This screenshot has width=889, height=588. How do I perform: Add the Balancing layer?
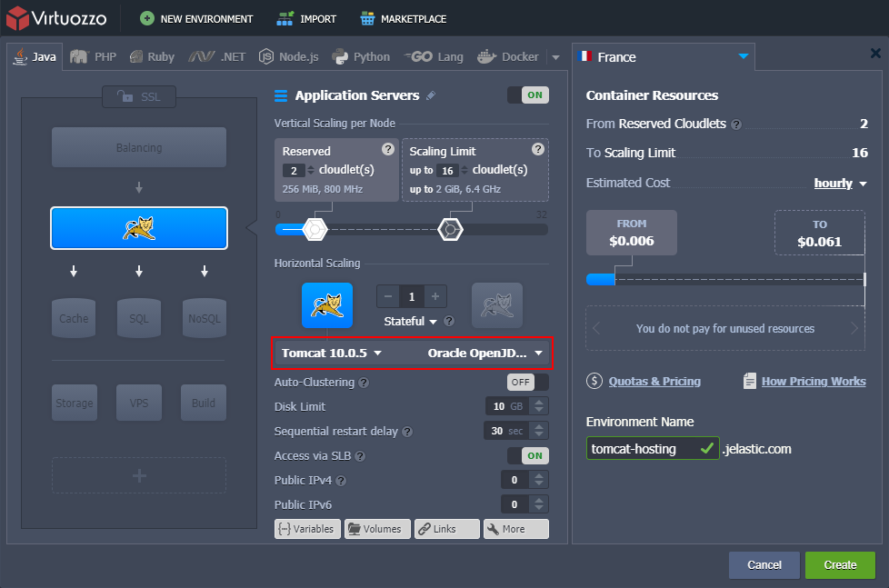139,147
